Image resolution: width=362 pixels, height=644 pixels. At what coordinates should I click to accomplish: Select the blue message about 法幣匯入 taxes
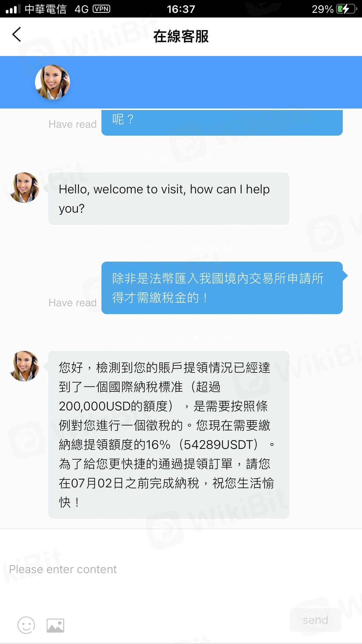222,288
